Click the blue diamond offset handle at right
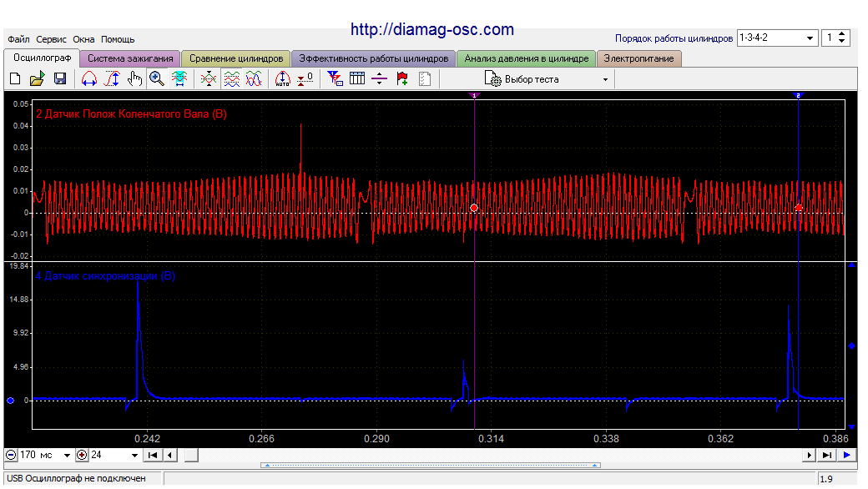Screen dimensions: 868x489 [x=852, y=345]
